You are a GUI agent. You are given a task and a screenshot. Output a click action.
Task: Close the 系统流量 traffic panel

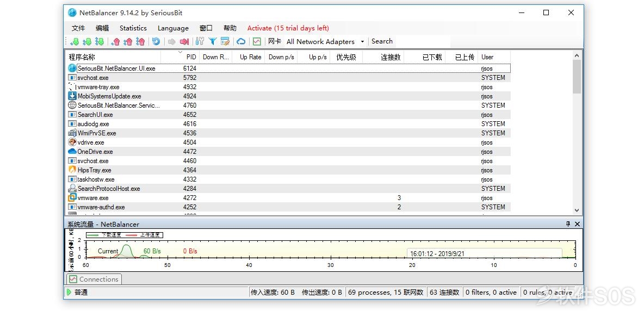[577, 224]
